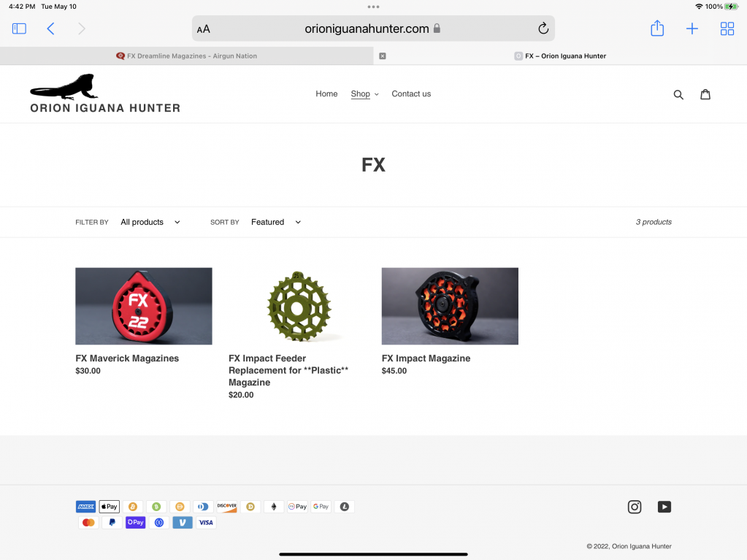Click the 3 products count
This screenshot has width=747, height=560.
point(654,222)
